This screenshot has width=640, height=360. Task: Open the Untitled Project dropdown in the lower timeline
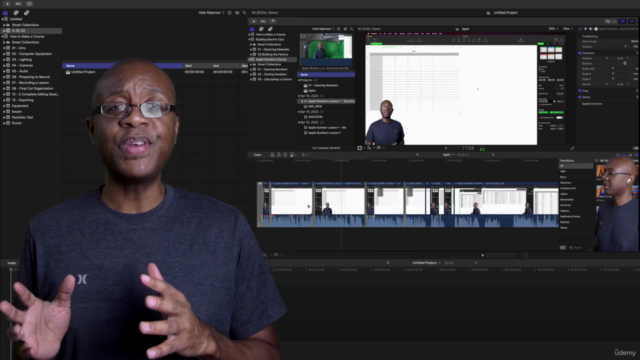click(x=427, y=263)
